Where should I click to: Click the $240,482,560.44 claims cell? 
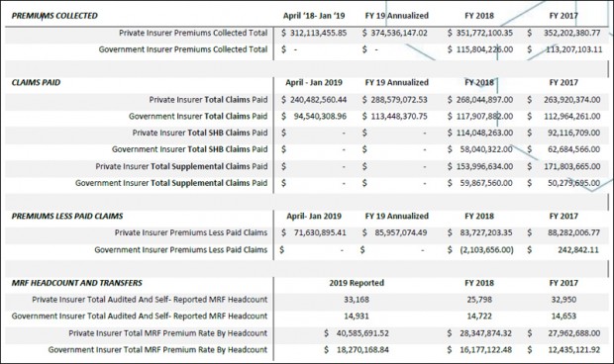click(314, 100)
